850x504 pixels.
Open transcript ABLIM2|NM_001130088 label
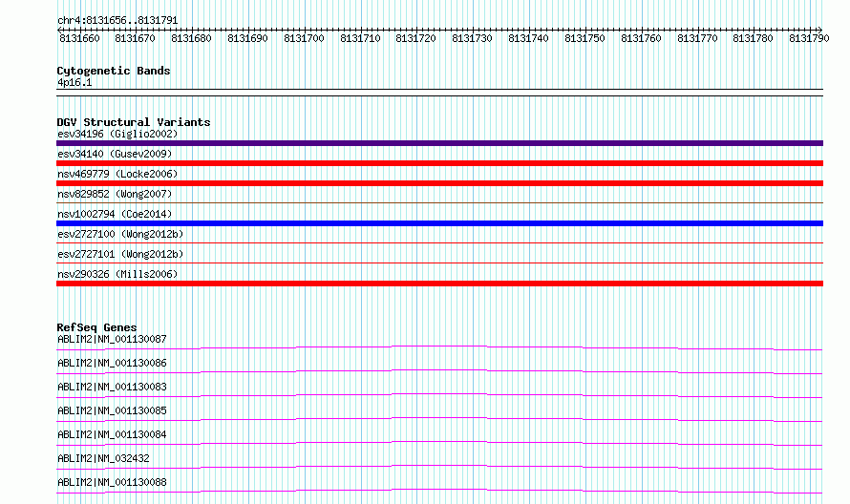(112, 482)
